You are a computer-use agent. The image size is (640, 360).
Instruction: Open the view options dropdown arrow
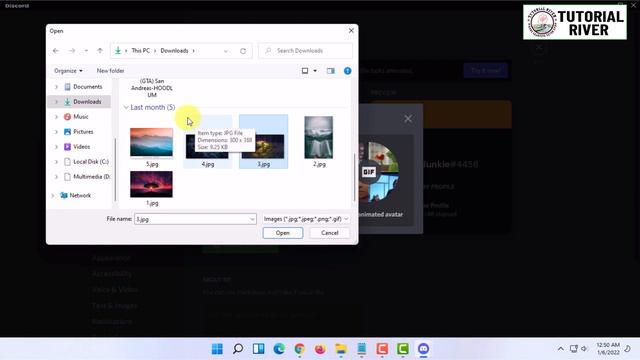click(x=315, y=71)
